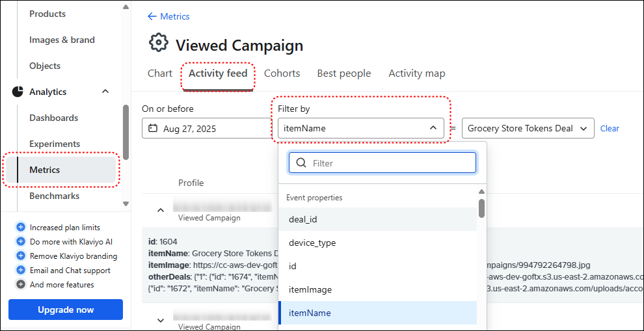Close the itemName Filter by dropdown
This screenshot has height=331, width=644.
click(x=433, y=128)
